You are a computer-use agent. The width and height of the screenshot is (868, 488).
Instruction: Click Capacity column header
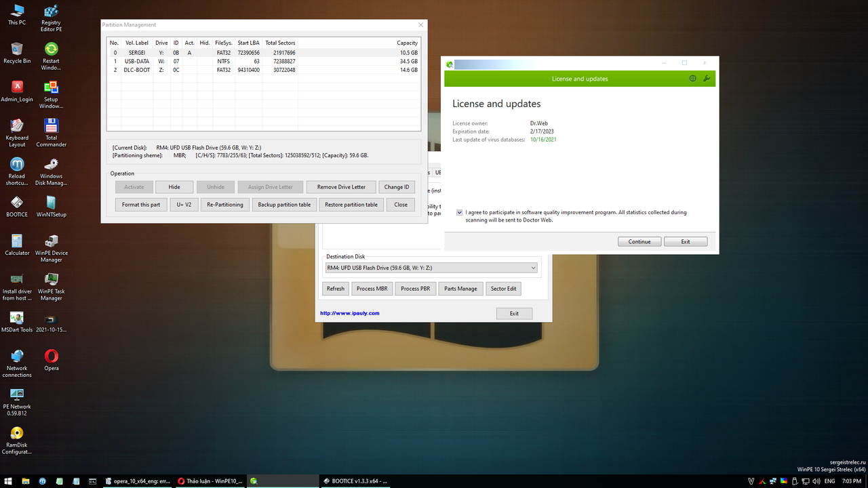tap(359, 43)
